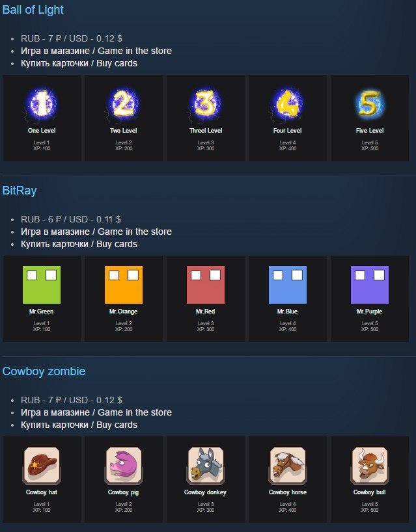
Task: Select the Two Level badge icon
Action: click(124, 104)
